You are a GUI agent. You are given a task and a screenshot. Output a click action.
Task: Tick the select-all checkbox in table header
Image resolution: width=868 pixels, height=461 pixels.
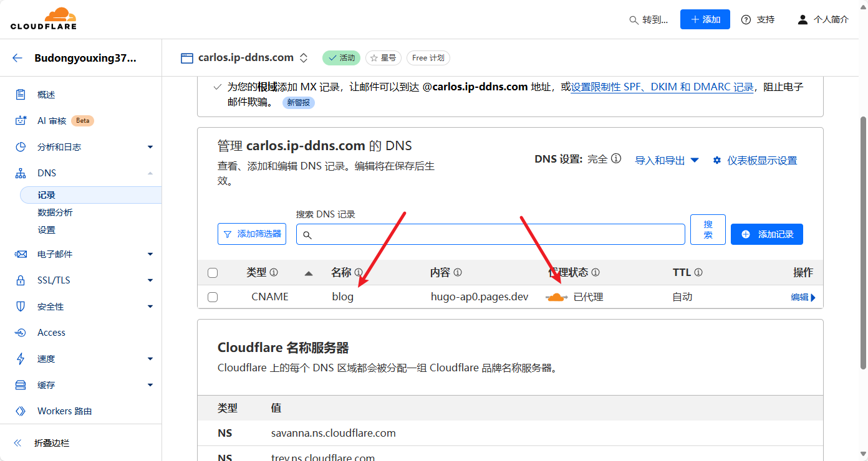[x=213, y=273]
